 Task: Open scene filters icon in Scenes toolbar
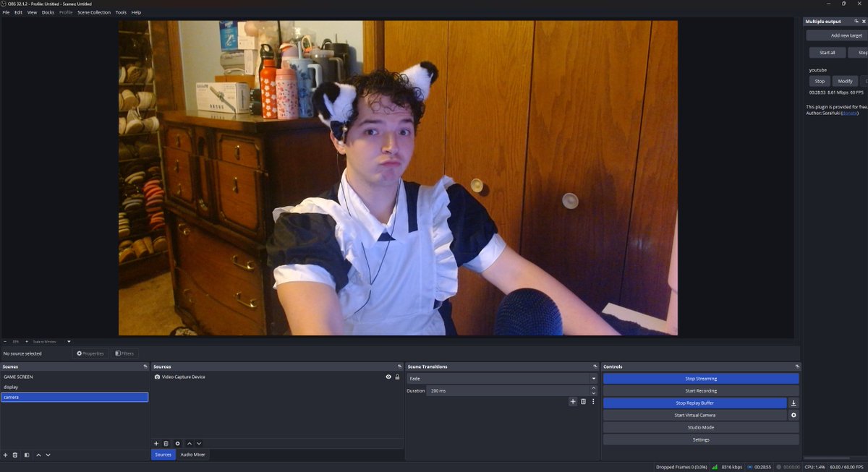coord(27,455)
